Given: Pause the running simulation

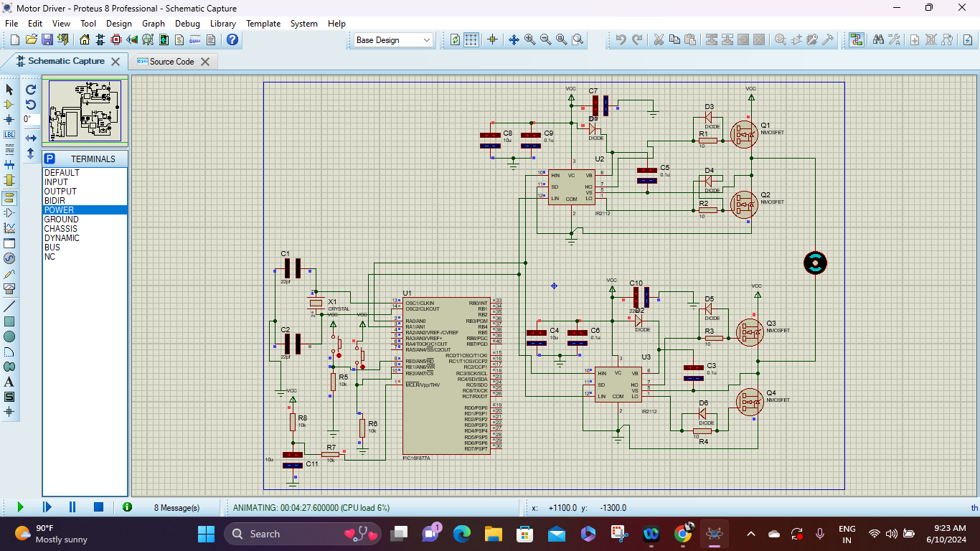Looking at the screenshot, I should tap(72, 507).
